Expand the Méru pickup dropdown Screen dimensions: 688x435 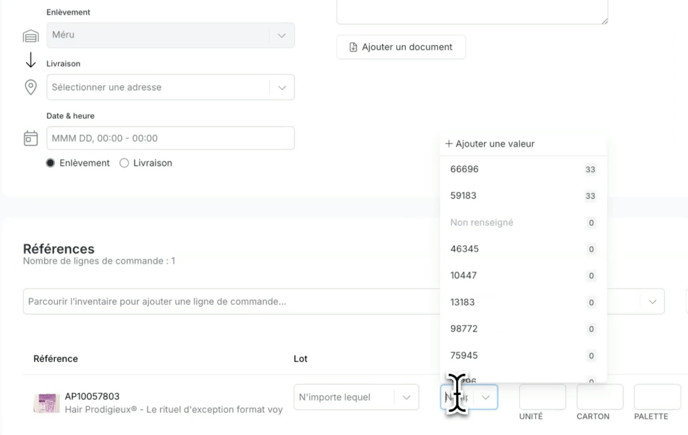[x=281, y=35]
